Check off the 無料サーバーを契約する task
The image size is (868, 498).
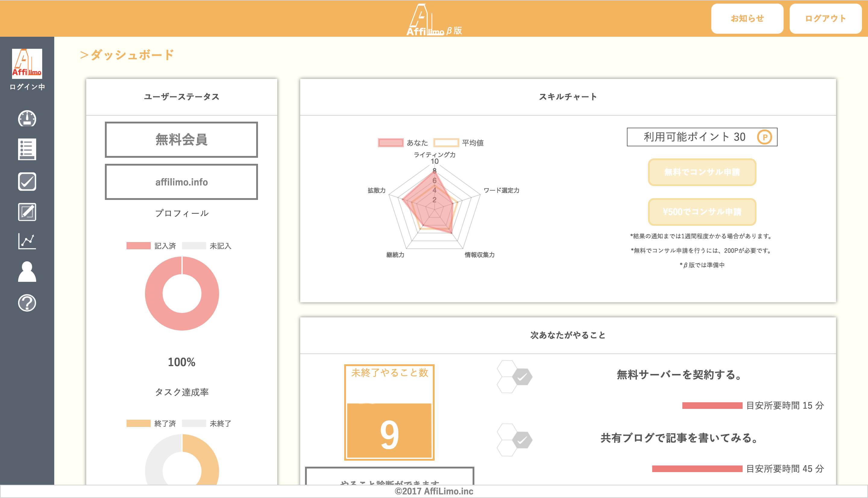pyautogui.click(x=522, y=377)
